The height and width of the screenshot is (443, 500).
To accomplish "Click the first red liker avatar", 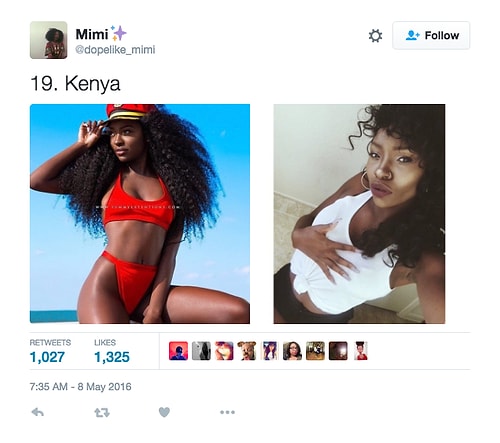I will click(178, 351).
